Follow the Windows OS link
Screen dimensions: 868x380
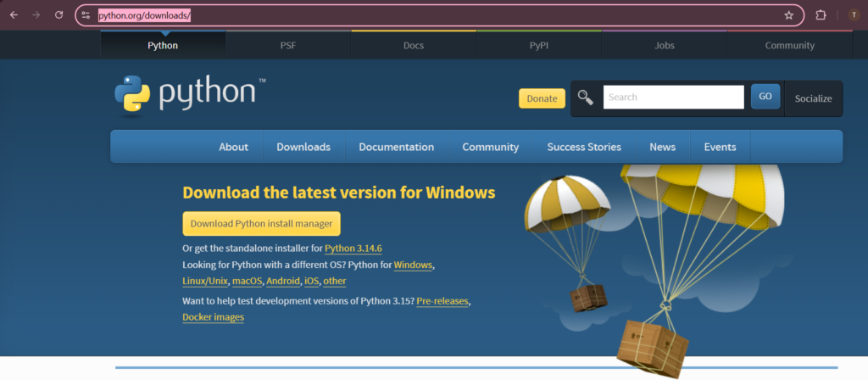tap(413, 265)
